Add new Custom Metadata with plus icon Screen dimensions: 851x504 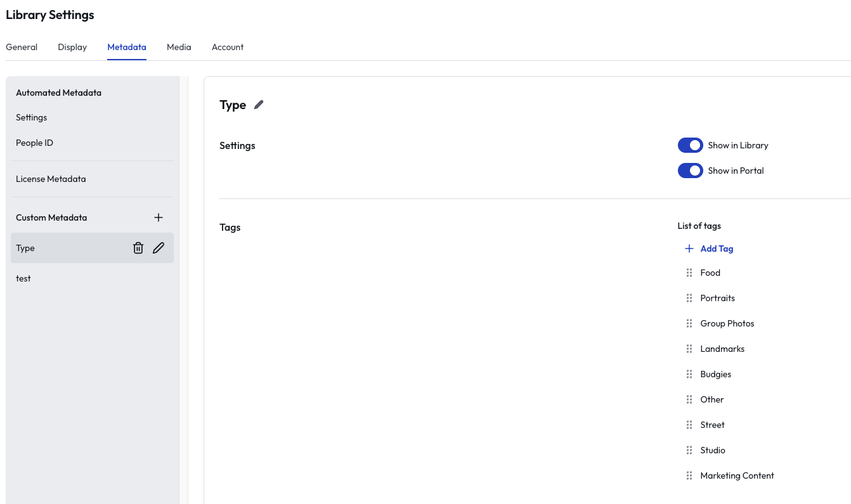(x=159, y=217)
